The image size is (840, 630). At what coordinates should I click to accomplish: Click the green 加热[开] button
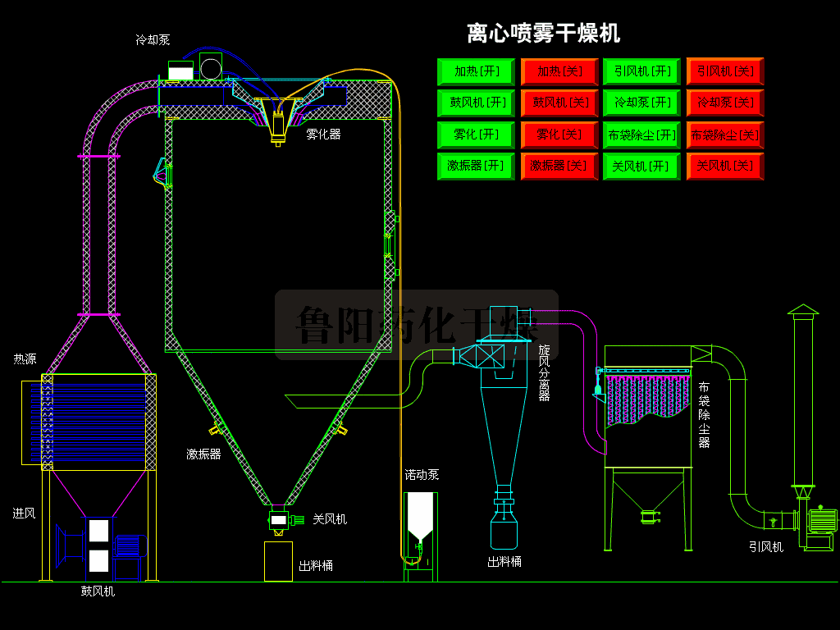pyautogui.click(x=476, y=71)
